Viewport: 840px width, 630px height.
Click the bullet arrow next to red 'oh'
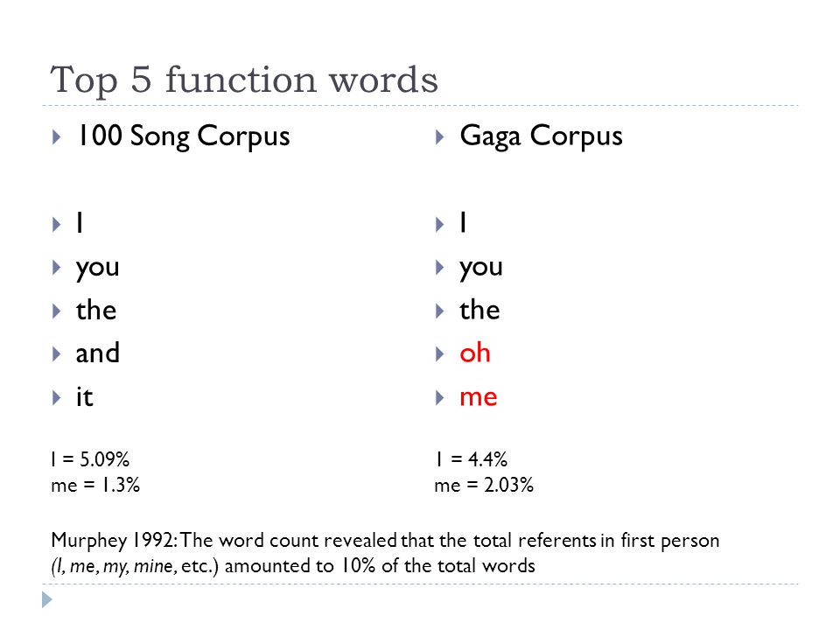[440, 354]
